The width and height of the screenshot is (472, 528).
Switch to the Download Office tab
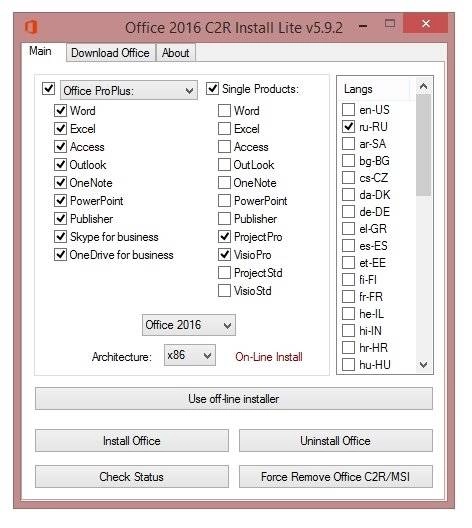pos(111,53)
